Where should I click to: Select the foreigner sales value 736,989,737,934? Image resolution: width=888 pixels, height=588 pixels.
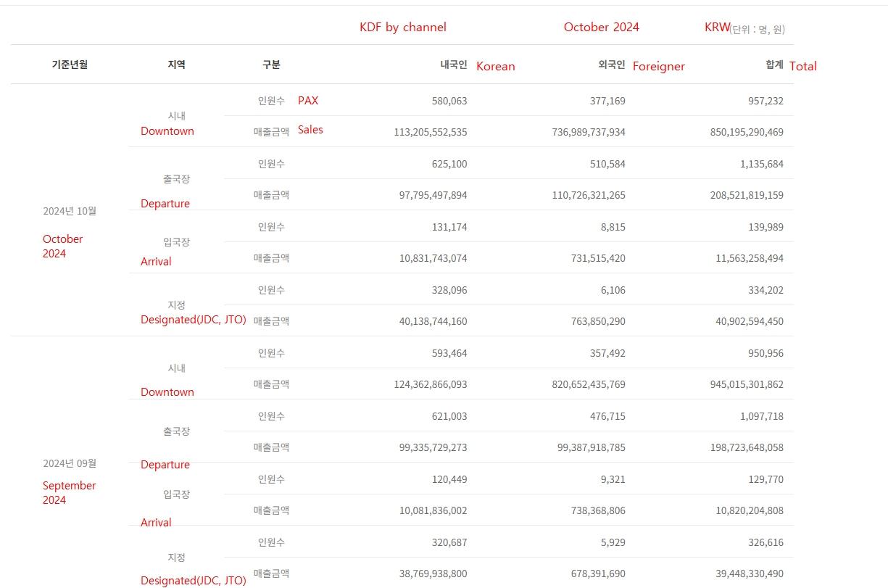(589, 132)
